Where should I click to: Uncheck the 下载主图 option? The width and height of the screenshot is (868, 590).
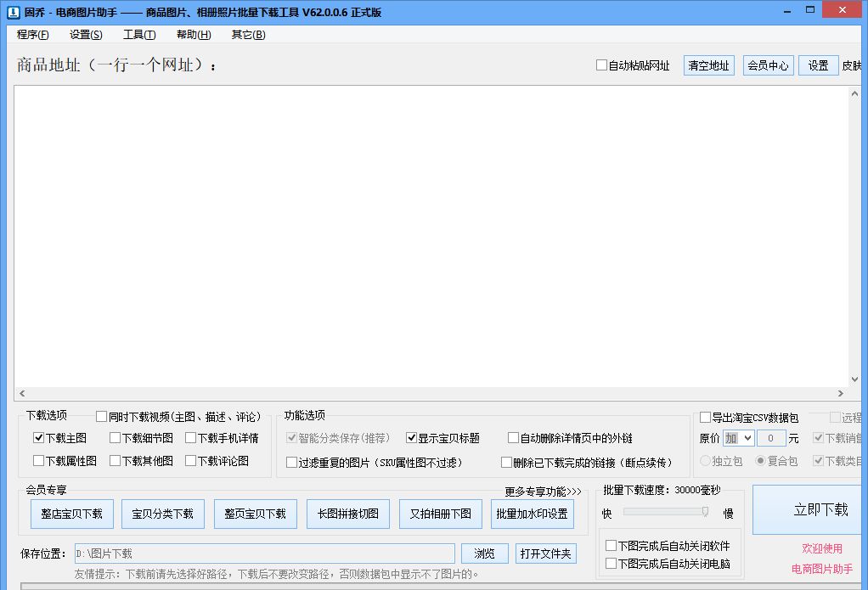click(37, 438)
